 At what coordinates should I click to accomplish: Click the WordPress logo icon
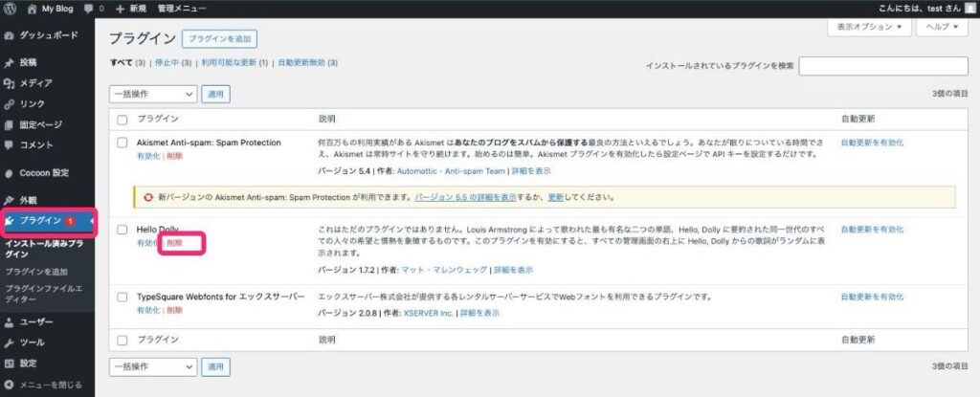click(10, 8)
